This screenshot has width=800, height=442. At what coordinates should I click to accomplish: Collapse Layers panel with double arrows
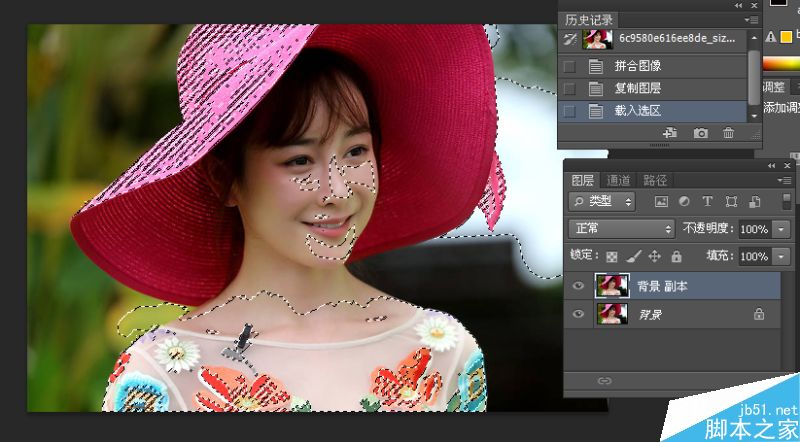point(771,165)
